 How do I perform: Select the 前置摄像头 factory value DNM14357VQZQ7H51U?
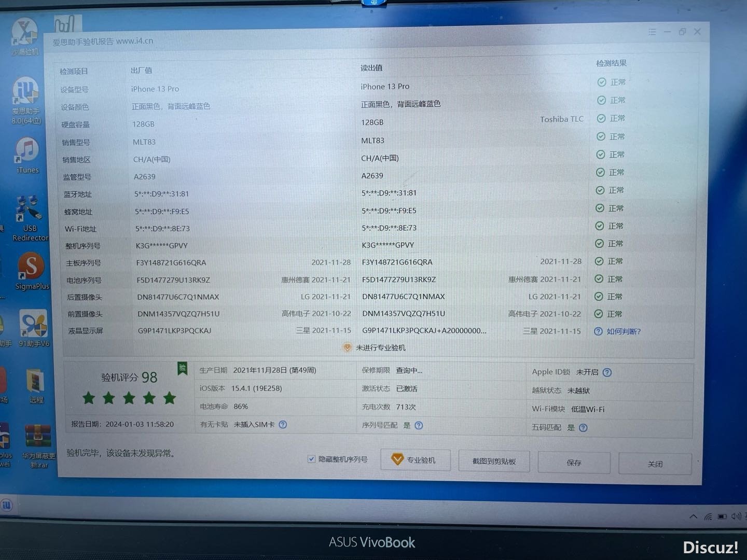click(178, 314)
